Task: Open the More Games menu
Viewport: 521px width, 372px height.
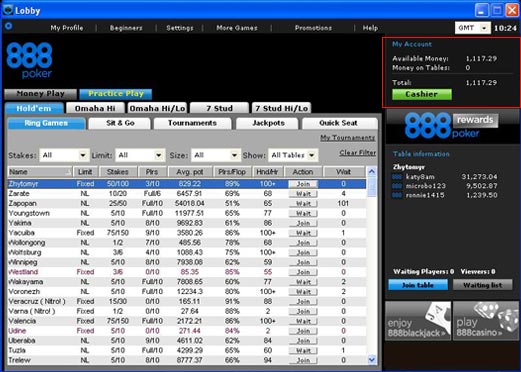Action: (x=237, y=28)
